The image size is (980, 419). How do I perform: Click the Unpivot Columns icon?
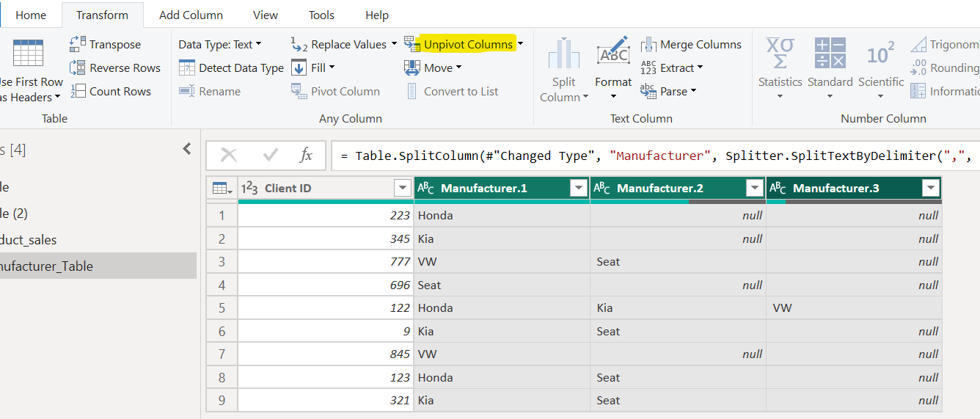point(412,44)
